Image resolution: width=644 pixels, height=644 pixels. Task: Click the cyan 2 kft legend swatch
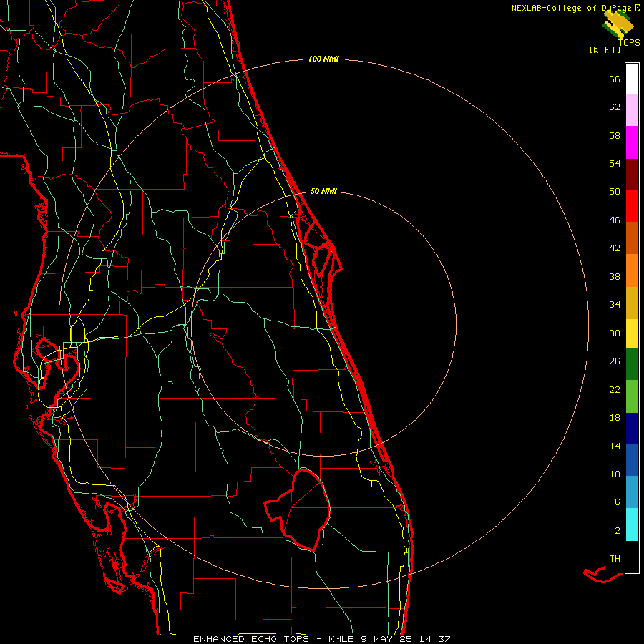(632, 525)
